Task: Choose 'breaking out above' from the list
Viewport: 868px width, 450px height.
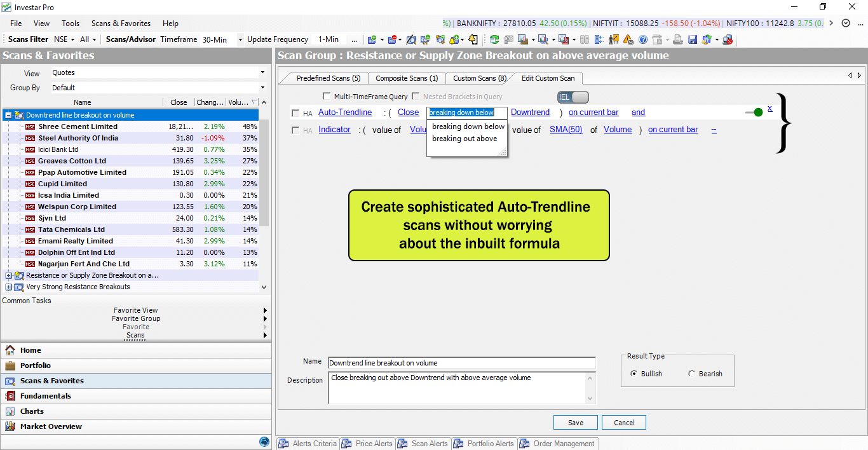Action: [x=465, y=139]
